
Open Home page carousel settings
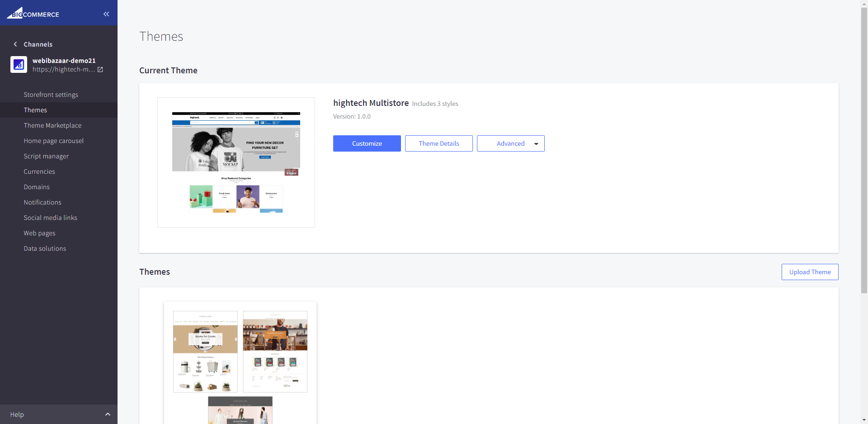(x=53, y=141)
